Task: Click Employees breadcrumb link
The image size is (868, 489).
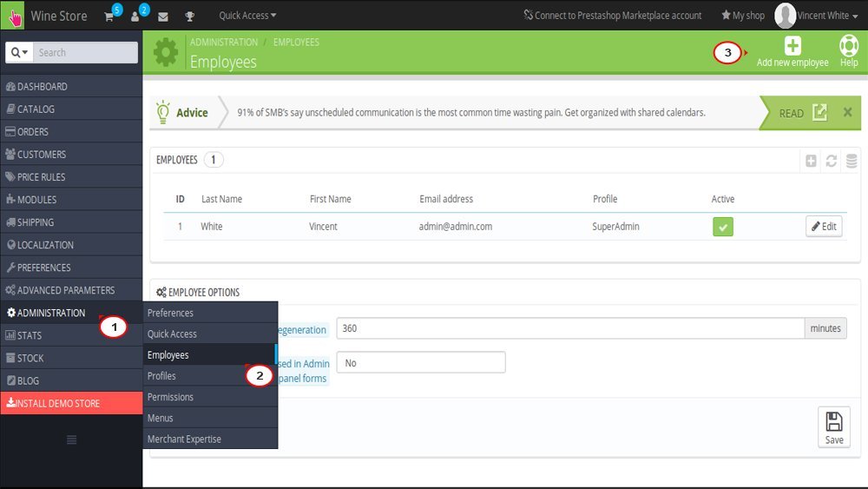Action: [x=296, y=42]
